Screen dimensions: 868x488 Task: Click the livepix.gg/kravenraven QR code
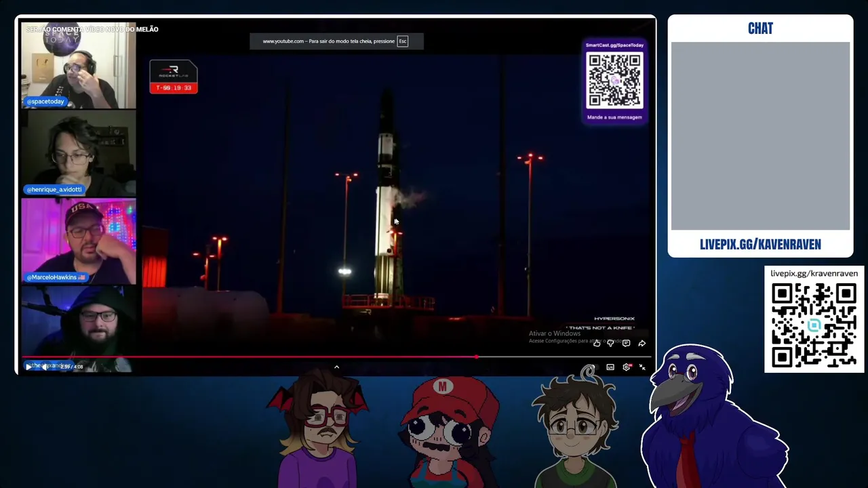pos(814,325)
